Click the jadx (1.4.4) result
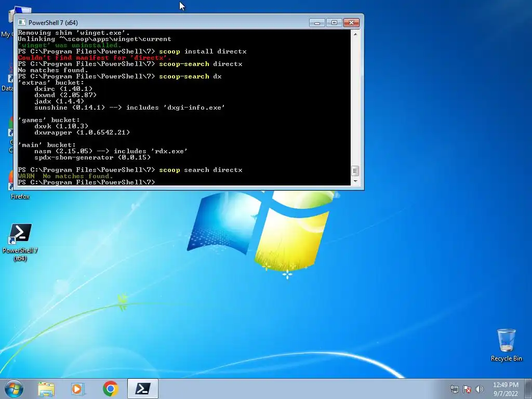Image resolution: width=532 pixels, height=399 pixels. (x=59, y=101)
